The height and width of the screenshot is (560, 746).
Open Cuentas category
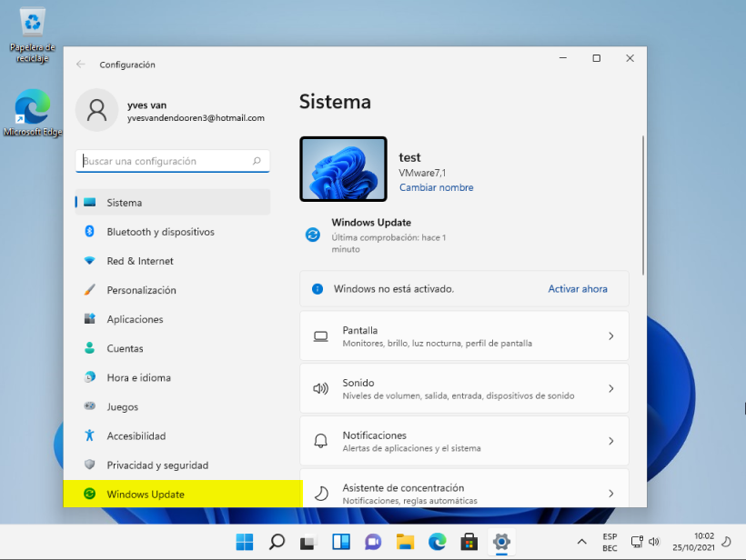[x=173, y=348]
